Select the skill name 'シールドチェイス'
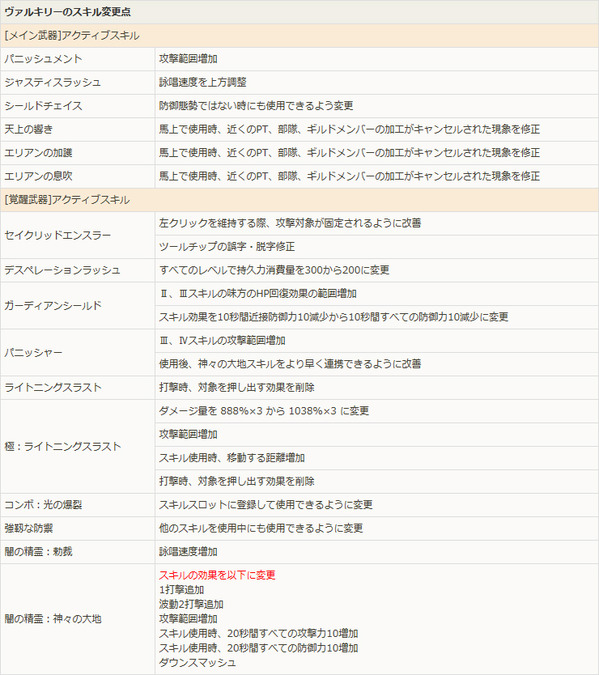Viewport: 599px width, 675px height. pyautogui.click(x=43, y=106)
